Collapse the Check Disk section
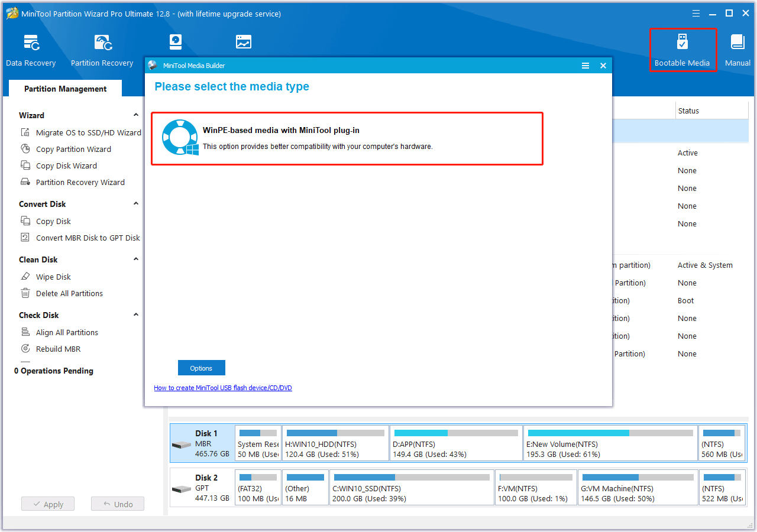 (x=136, y=315)
